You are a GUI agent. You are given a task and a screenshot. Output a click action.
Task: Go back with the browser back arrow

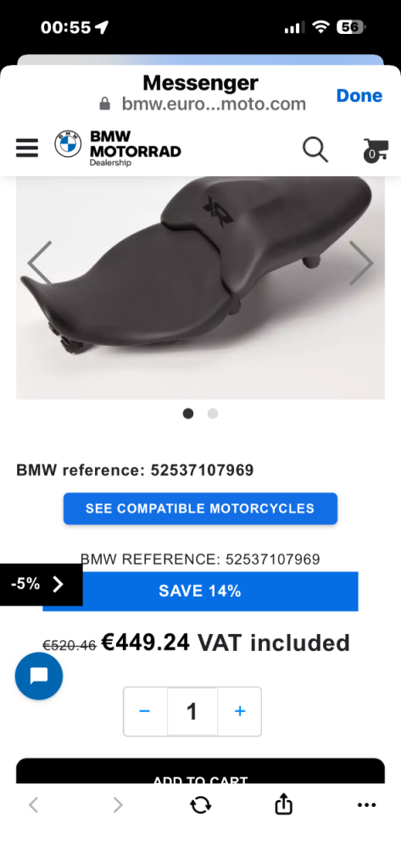[34, 805]
